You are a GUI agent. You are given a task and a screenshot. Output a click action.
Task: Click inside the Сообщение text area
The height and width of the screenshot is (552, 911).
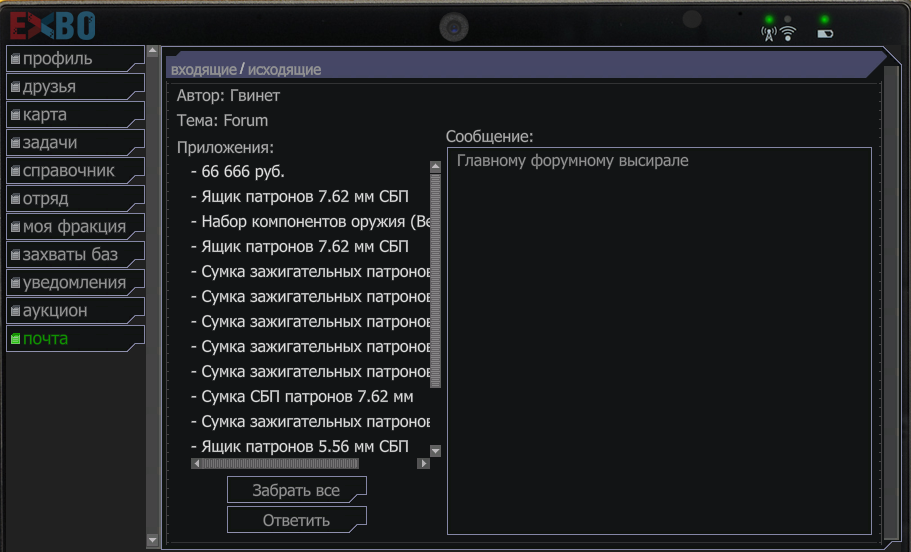coord(658,340)
